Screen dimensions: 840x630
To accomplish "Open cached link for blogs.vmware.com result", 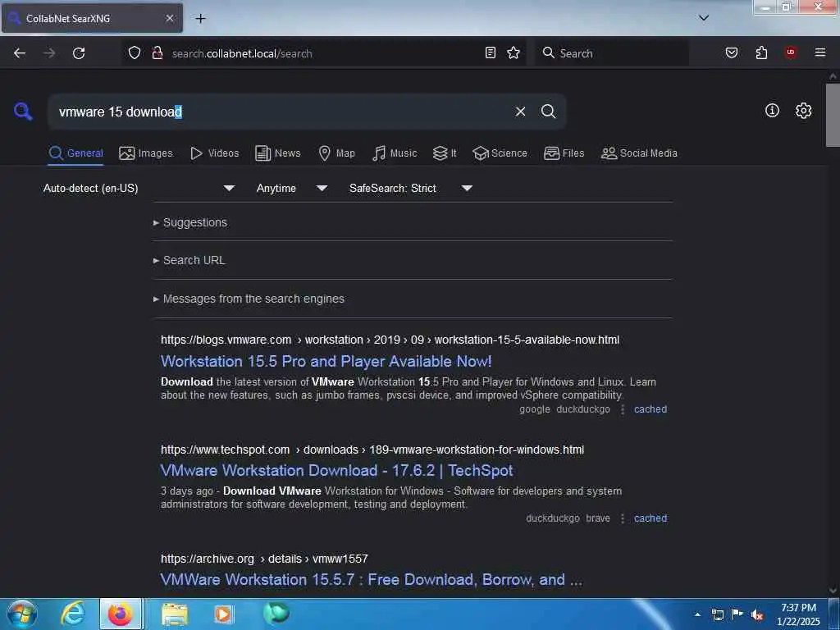I will point(651,409).
